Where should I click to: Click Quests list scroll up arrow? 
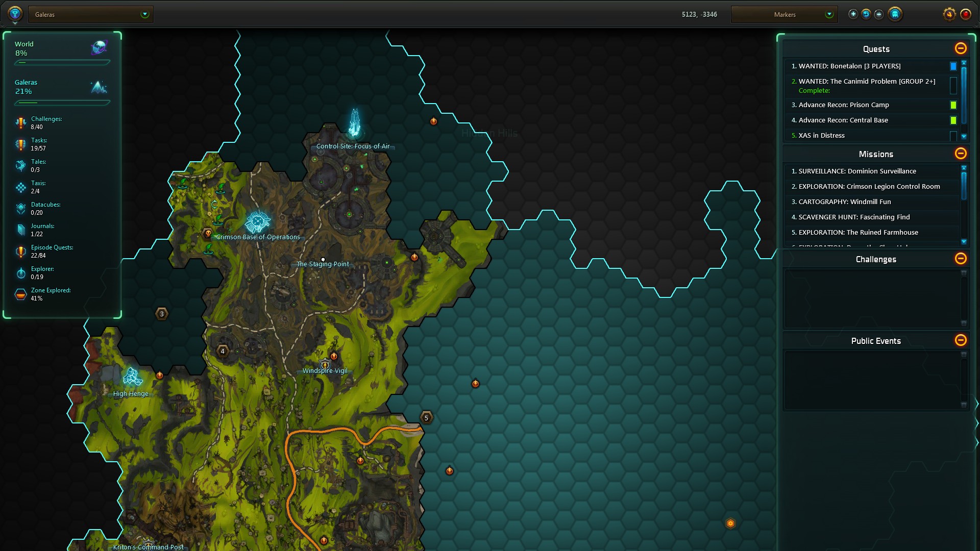click(x=964, y=63)
